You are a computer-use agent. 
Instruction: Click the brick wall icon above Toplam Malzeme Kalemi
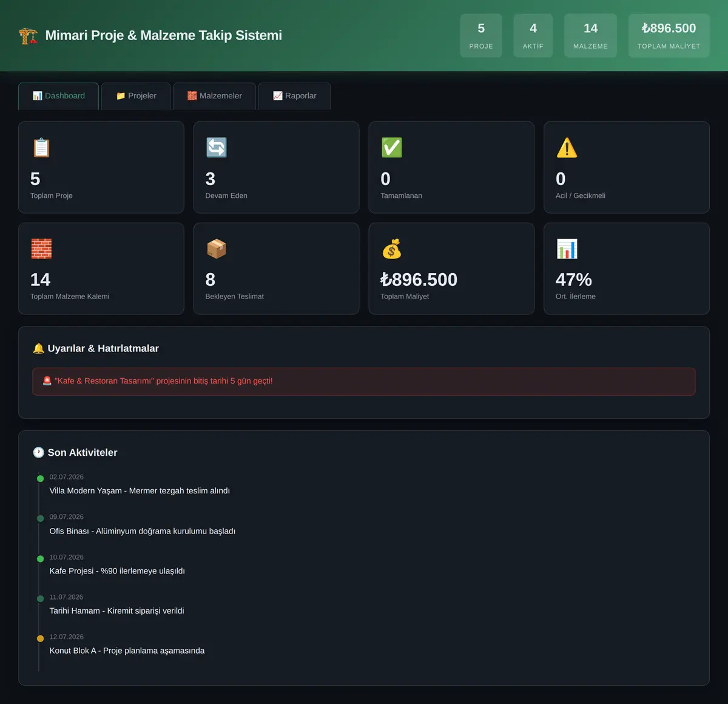click(x=41, y=249)
